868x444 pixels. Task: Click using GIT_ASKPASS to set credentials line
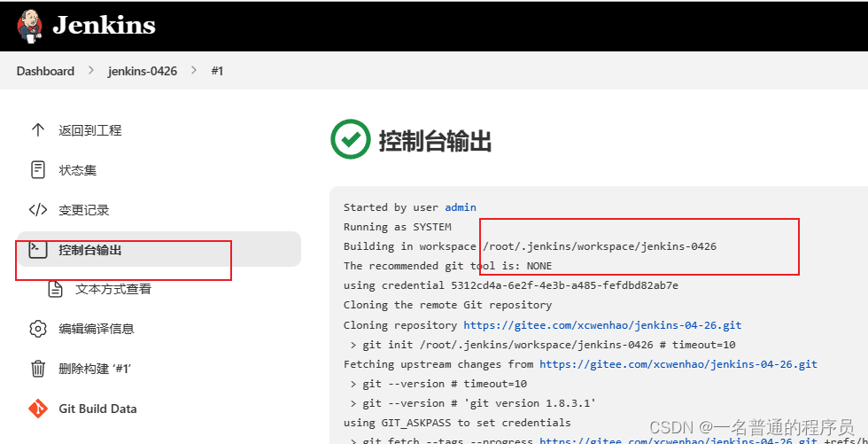click(457, 423)
